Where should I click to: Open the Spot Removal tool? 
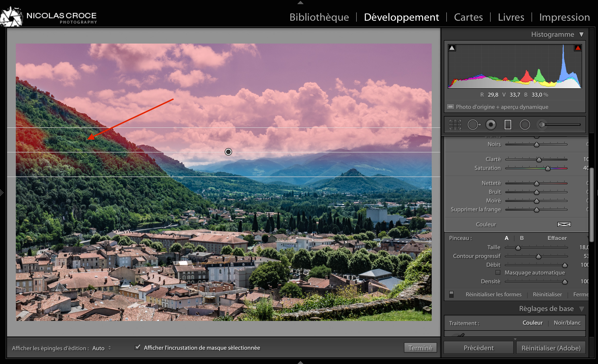click(x=474, y=125)
